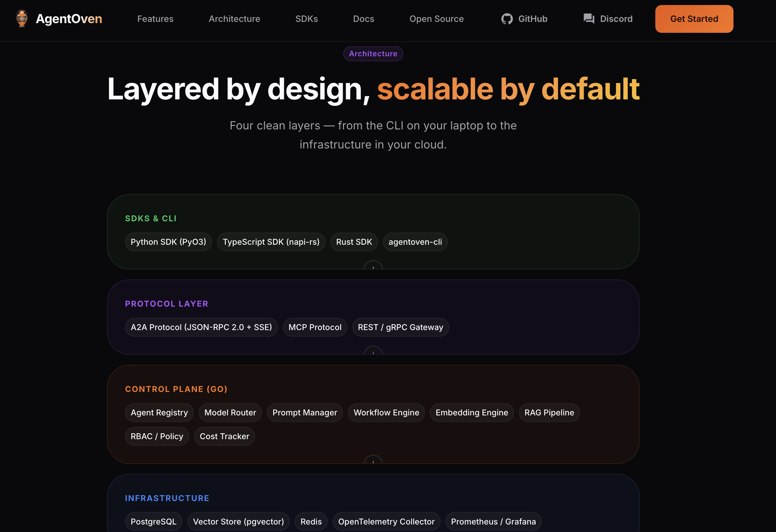Open the Docs navigation link
This screenshot has height=532, width=776.
click(x=363, y=19)
